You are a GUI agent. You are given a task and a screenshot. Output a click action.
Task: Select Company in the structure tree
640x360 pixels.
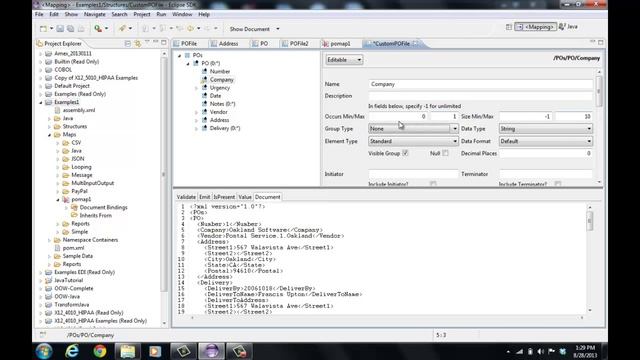pos(222,80)
